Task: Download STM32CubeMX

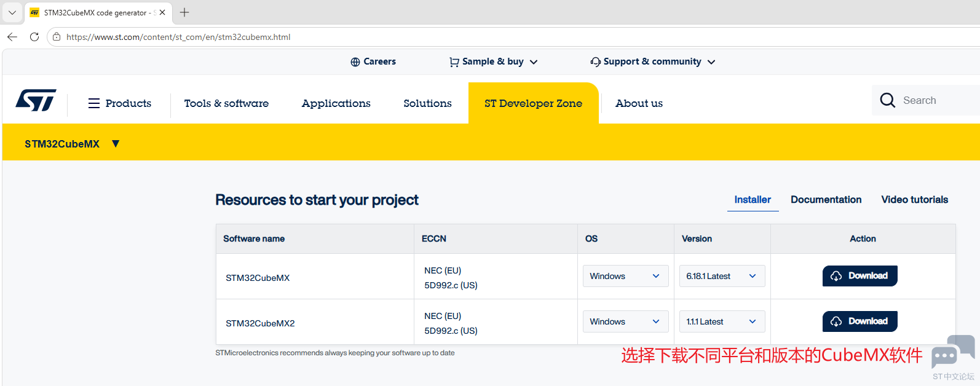Action: tap(859, 276)
